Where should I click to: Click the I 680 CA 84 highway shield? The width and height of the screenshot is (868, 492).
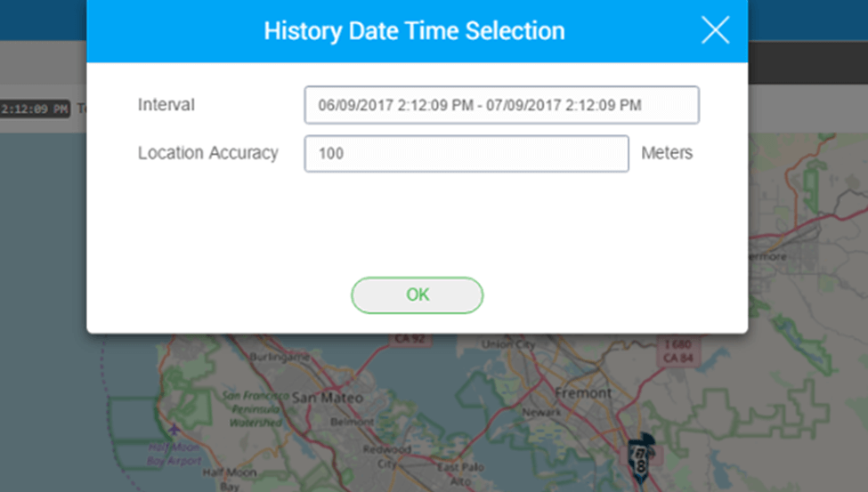[x=677, y=351]
